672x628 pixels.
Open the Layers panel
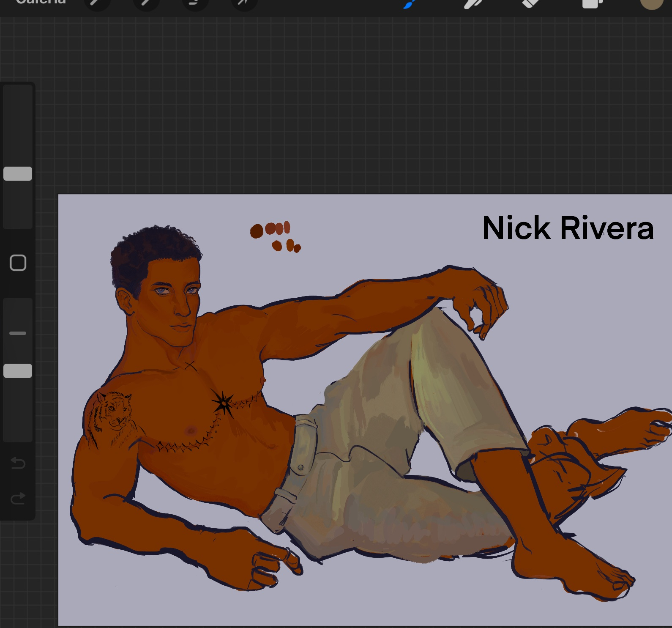coord(591,3)
